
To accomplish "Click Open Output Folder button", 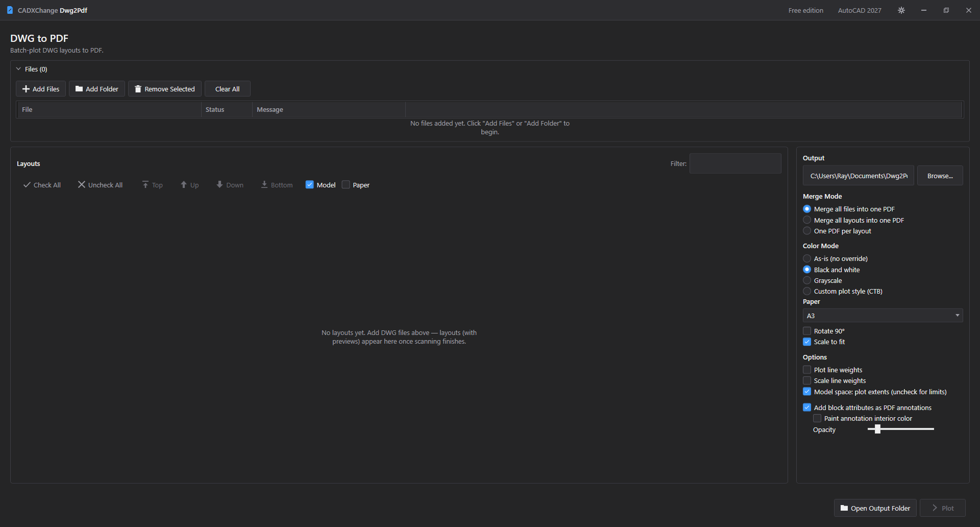I will pos(875,508).
